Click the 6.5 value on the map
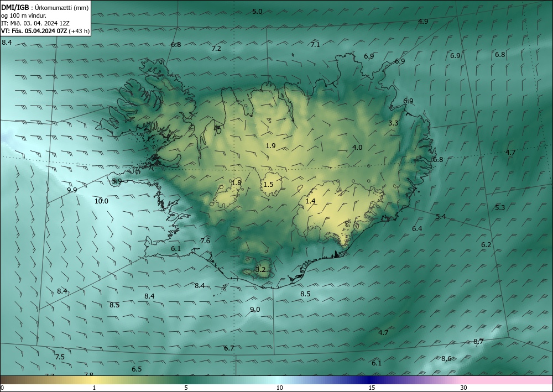 (137, 369)
